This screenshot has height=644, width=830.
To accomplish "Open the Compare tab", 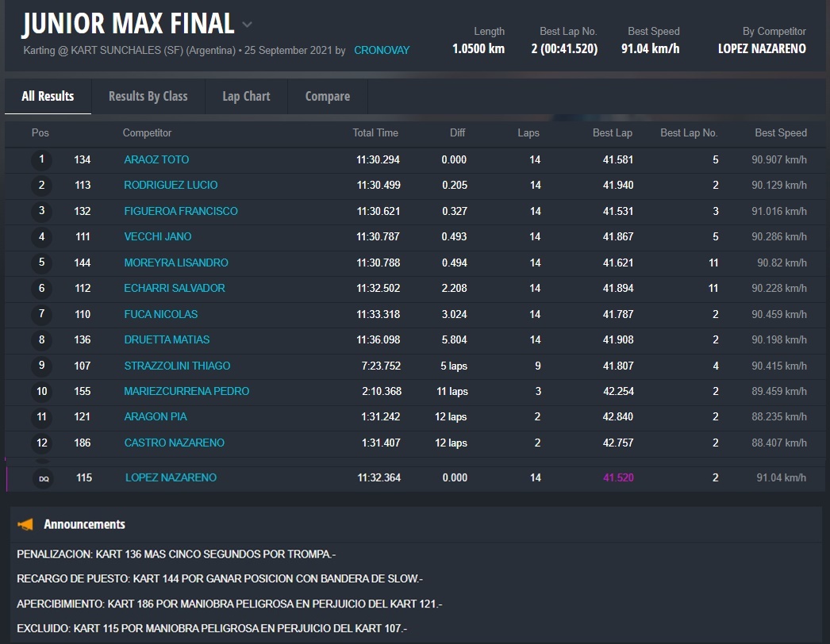I will 327,96.
